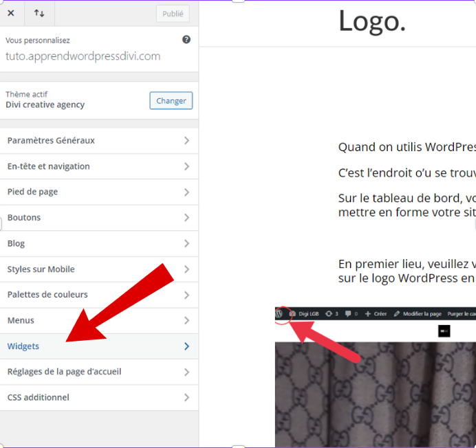Click the help question mark icon
The image size is (476, 448).
click(x=186, y=40)
